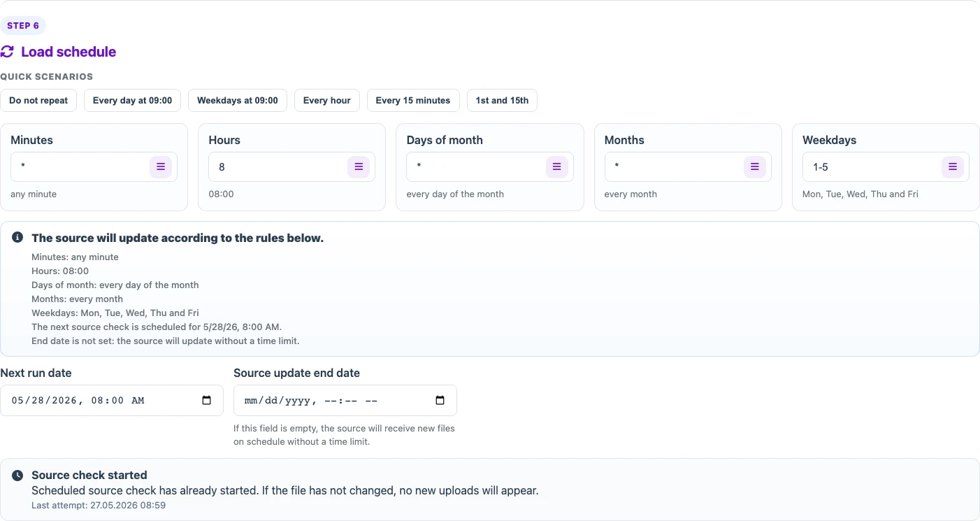980x521 pixels.
Task: Click 'The source will update according' heading
Action: [178, 238]
